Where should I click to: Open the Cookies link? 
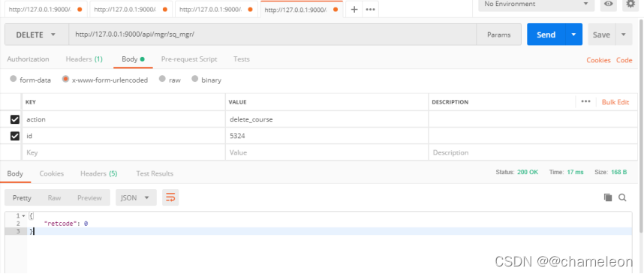[598, 60]
